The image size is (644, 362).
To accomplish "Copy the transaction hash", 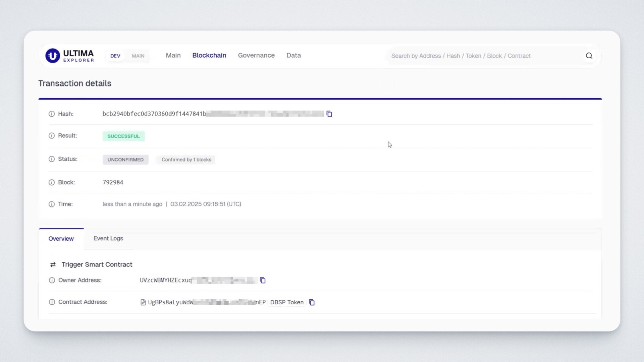I will coord(329,114).
